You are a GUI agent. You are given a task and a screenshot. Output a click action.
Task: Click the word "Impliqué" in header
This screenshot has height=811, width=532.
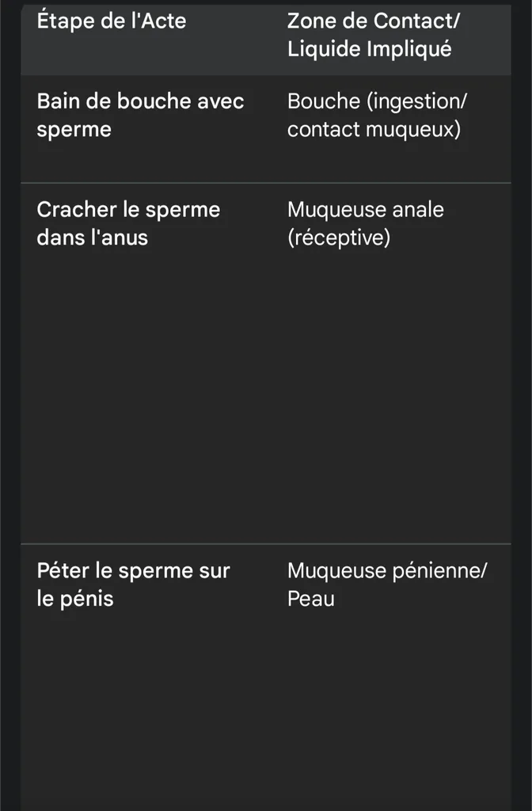click(x=409, y=49)
